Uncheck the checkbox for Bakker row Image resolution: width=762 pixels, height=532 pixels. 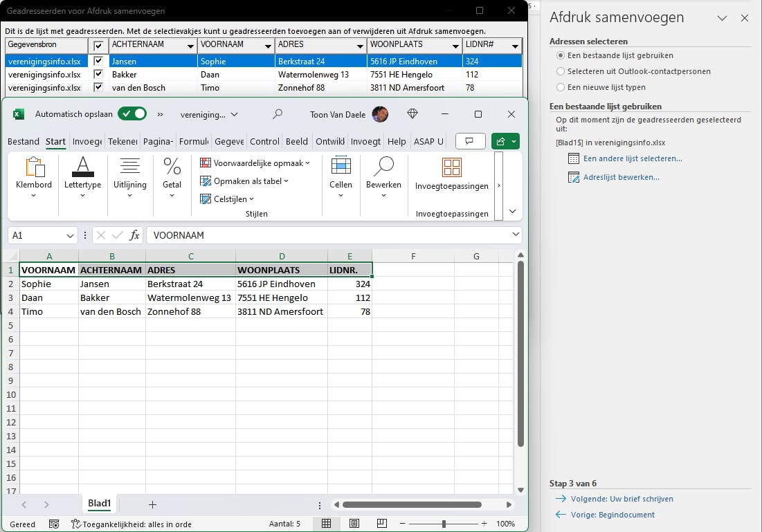[98, 74]
